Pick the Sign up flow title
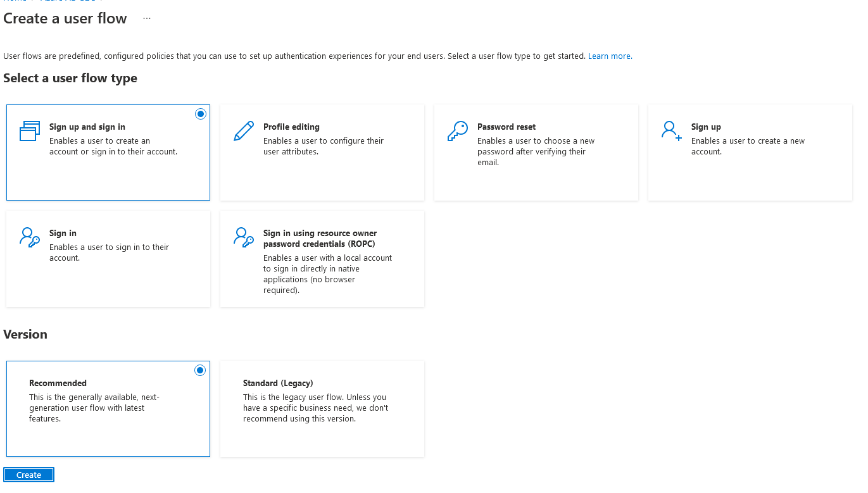The height and width of the screenshot is (493, 868). [706, 127]
